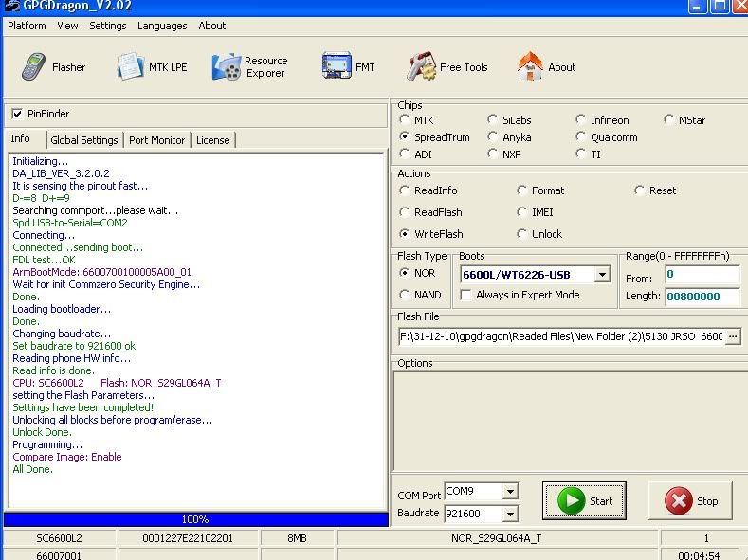Screen dimensions: 748x560
Task: Select the SiLabs chip option
Action: 493,119
